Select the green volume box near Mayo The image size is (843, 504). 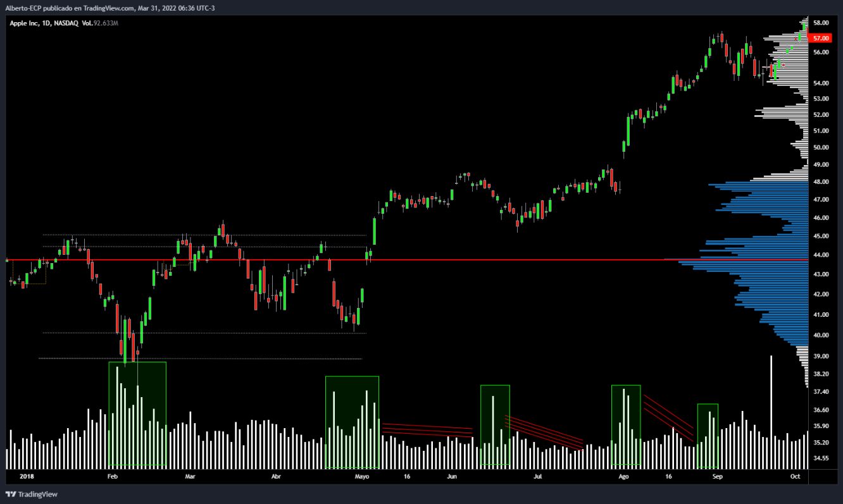coord(352,422)
